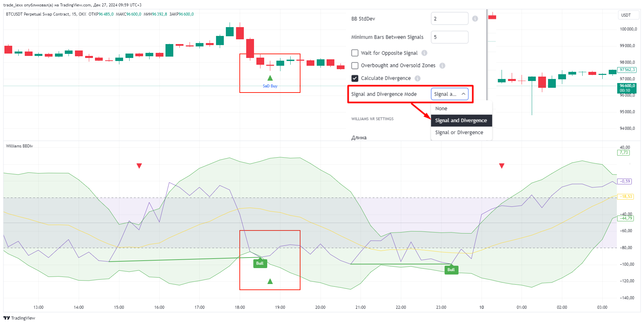
Task: Click the second red down-triangle sell marker
Action: coord(502,166)
